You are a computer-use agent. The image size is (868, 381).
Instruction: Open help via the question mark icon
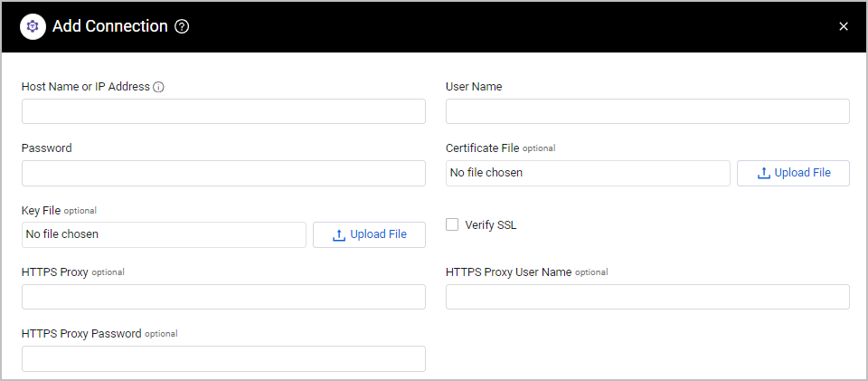[x=182, y=26]
